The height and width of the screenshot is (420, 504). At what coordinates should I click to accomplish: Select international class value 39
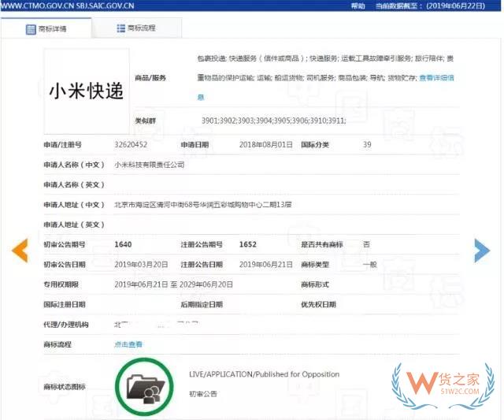point(367,145)
